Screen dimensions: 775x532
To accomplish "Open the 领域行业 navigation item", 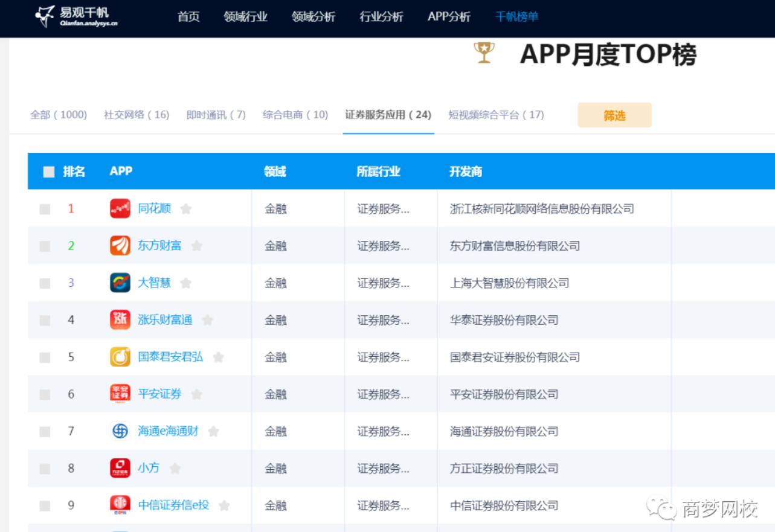I will click(x=245, y=17).
